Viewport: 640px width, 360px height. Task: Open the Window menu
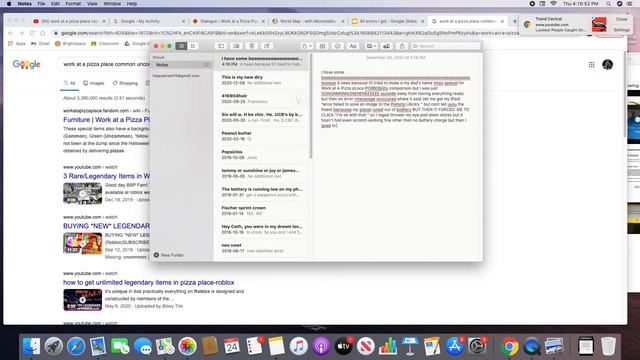112,4
